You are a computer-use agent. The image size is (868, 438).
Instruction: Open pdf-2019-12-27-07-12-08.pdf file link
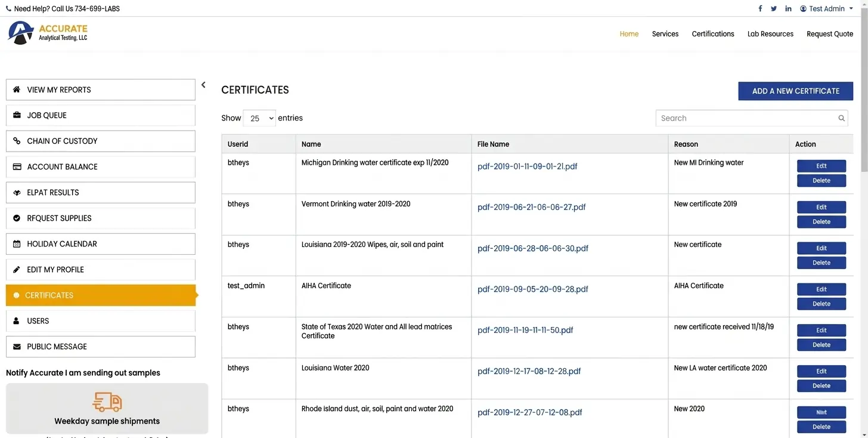(x=529, y=412)
